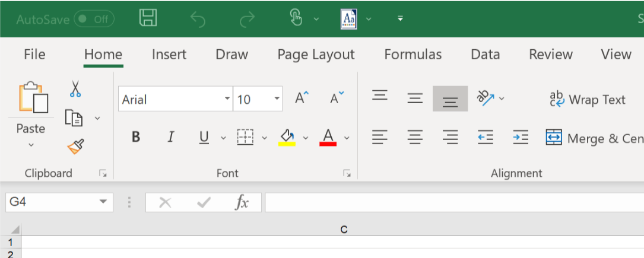Open Insert Function fx
The width and height of the screenshot is (644, 258).
click(x=242, y=202)
